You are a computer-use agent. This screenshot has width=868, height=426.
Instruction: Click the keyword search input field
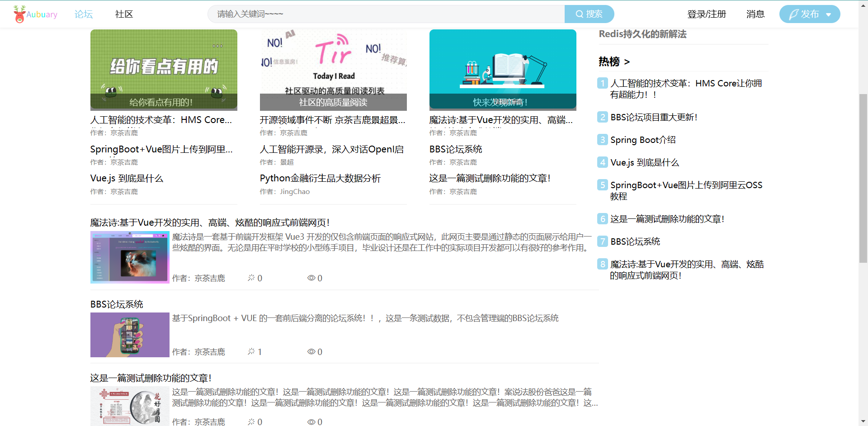(x=387, y=14)
